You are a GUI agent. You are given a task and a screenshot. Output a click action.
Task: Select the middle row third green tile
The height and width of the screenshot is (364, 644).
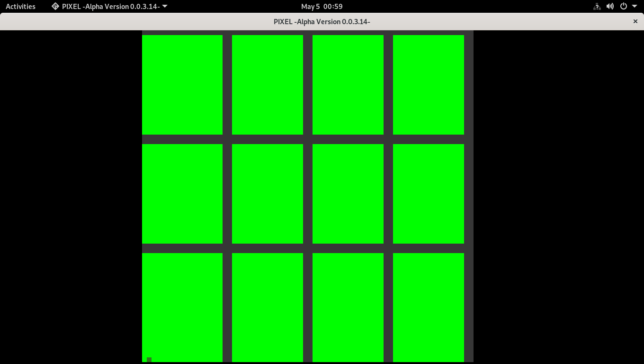click(348, 194)
